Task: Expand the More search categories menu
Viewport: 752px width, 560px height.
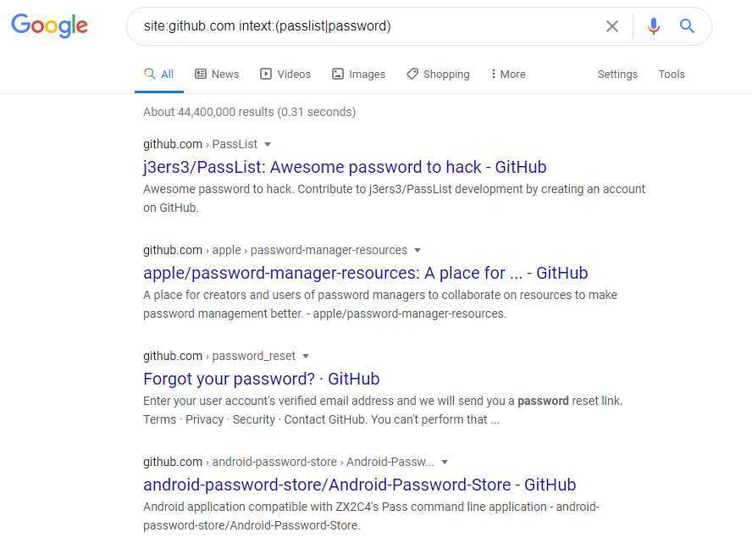Action: [508, 74]
